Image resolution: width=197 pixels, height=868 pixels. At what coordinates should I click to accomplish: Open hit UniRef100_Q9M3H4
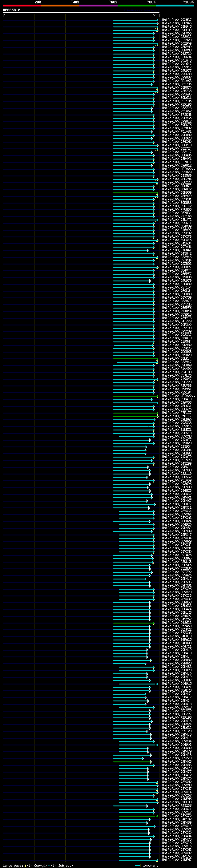point(177,450)
